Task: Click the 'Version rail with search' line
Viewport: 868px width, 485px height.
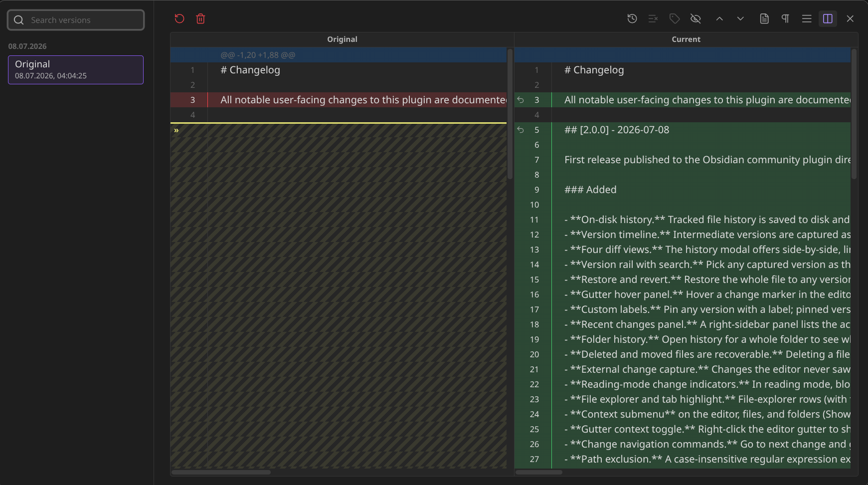Action: tap(683, 264)
